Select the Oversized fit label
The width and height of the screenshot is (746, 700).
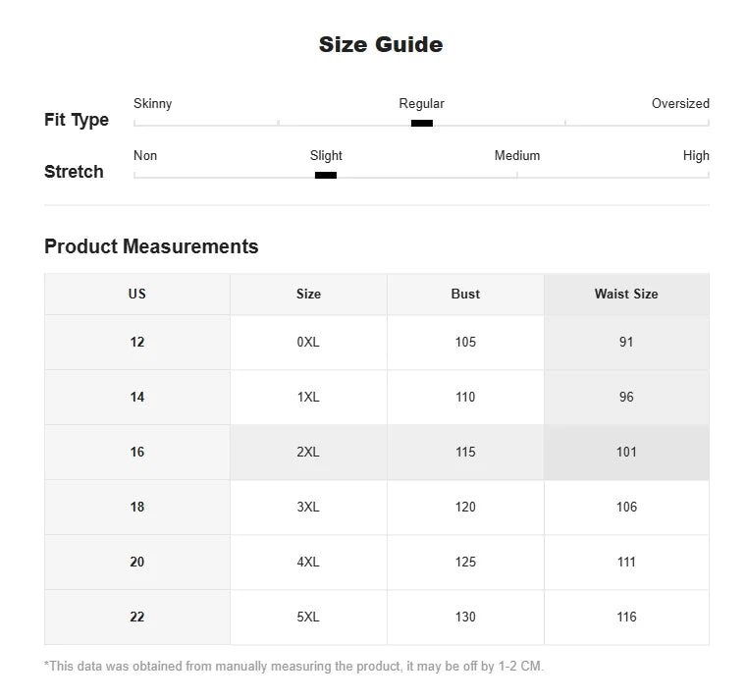[x=680, y=104]
